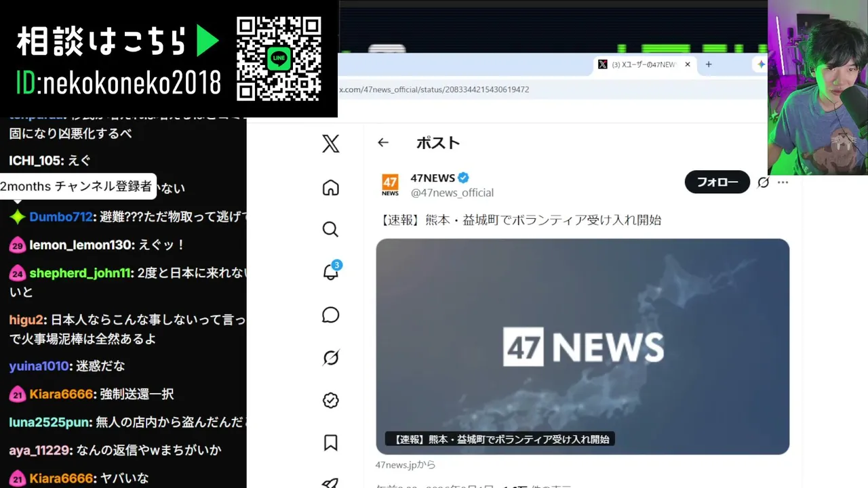Viewport: 868px width, 488px height.
Task: Click the 21 badge beside Kiara6666's ヤバいな message
Action: click(x=18, y=479)
